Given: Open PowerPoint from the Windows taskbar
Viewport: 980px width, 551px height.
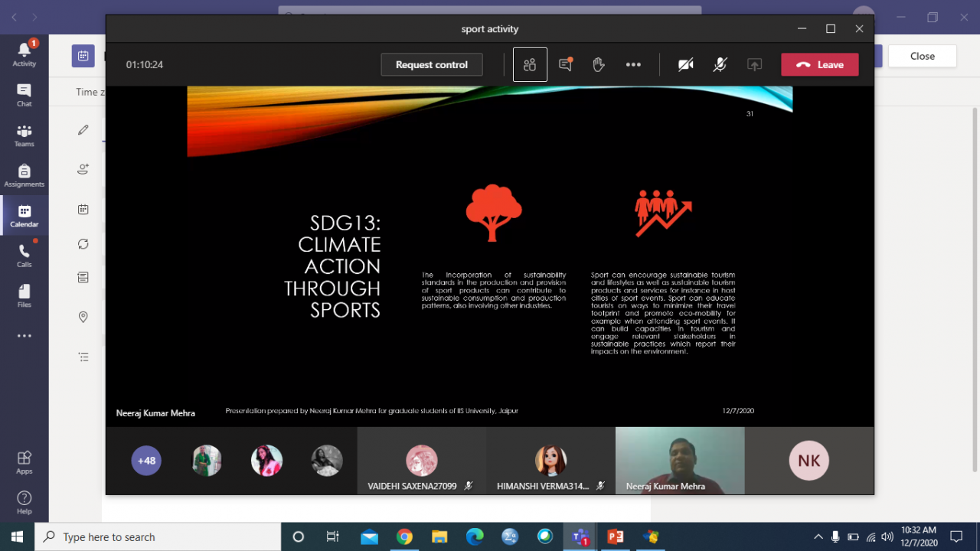Looking at the screenshot, I should 615,536.
